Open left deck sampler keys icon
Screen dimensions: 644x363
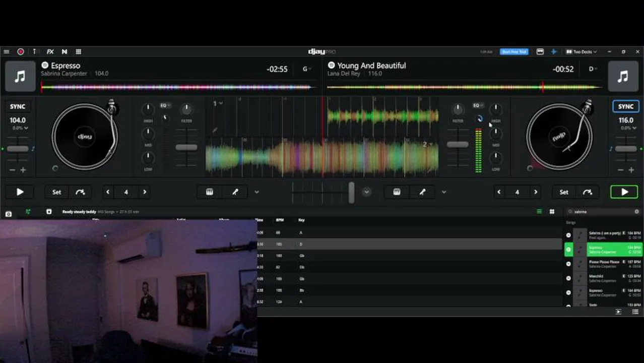point(210,192)
